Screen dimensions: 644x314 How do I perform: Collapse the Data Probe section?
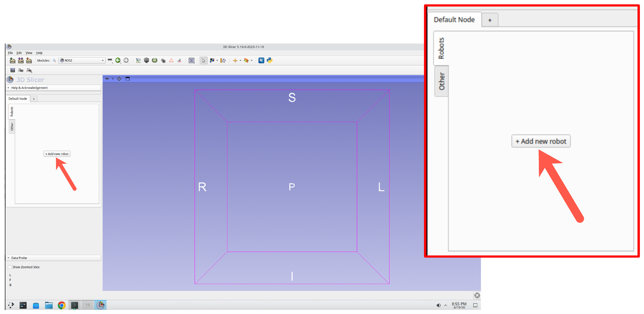click(x=18, y=258)
